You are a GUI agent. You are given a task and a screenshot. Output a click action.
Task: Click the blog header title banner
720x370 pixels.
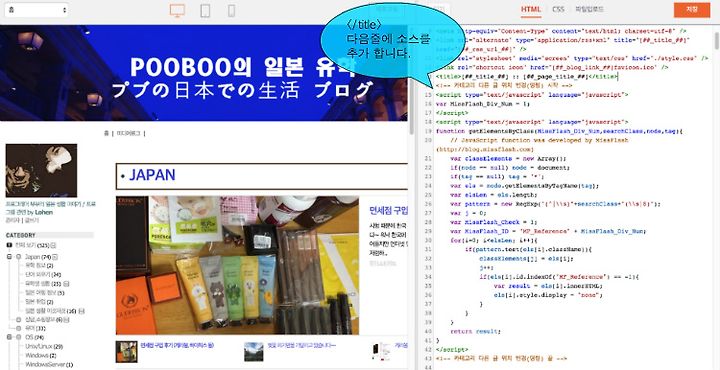point(204,73)
